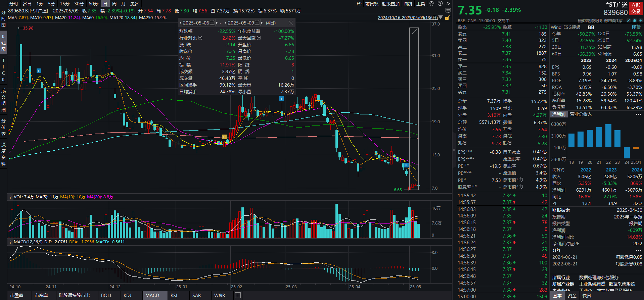The width and height of the screenshot is (644, 300).
Task: Expand the double-chevron toolbar overflow
Action: click(x=448, y=4)
